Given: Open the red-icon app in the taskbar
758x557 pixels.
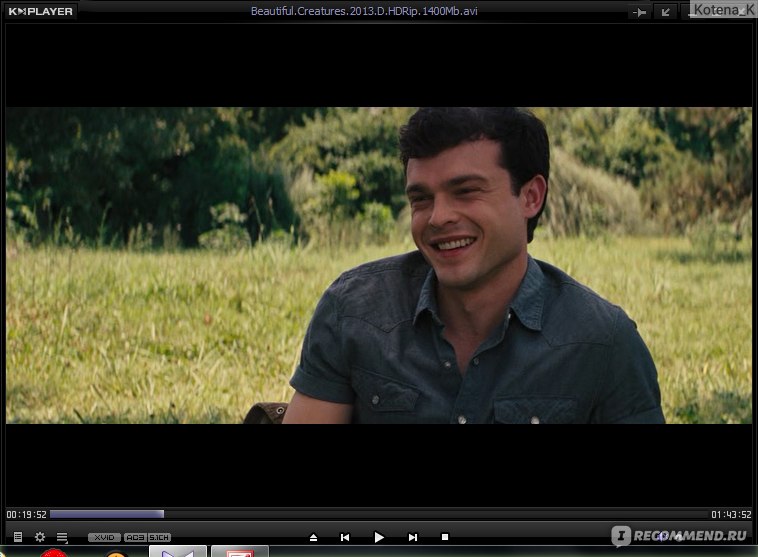Looking at the screenshot, I should click(x=240, y=551).
